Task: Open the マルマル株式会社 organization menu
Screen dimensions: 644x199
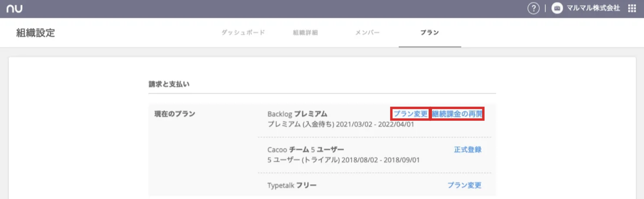Action: [593, 8]
